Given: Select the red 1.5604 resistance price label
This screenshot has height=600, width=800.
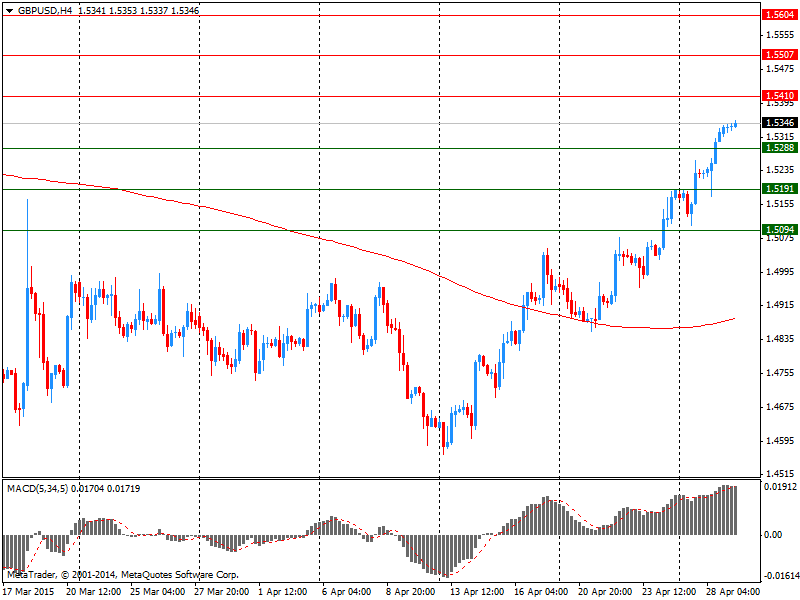Looking at the screenshot, I should (x=780, y=15).
